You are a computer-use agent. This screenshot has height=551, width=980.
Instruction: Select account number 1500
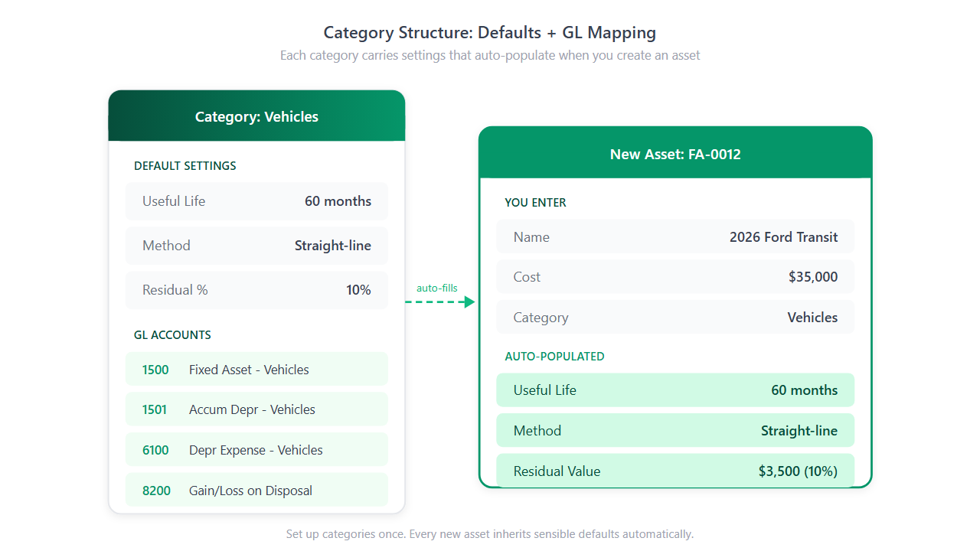click(155, 370)
